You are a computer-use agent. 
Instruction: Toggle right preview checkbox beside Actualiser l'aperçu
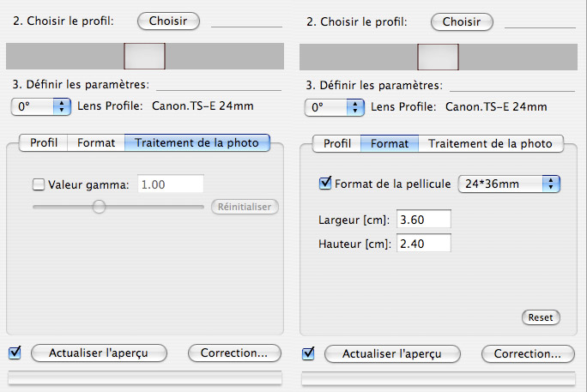pos(308,353)
